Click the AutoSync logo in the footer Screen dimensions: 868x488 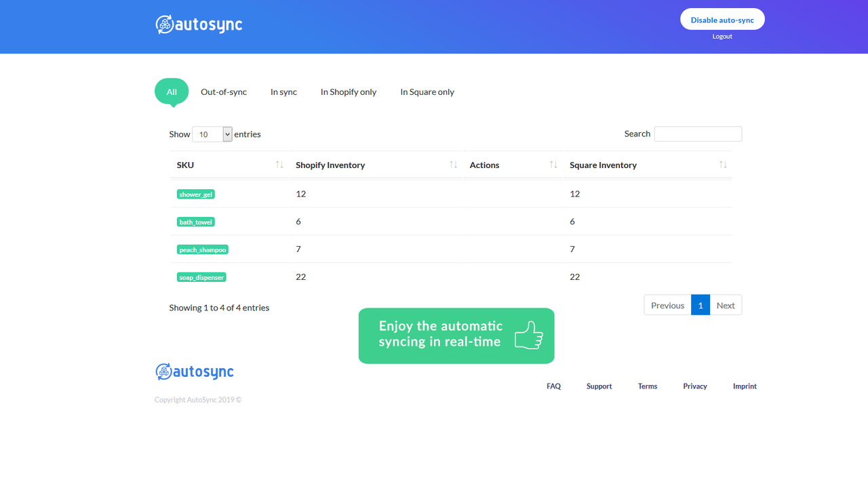tap(195, 371)
